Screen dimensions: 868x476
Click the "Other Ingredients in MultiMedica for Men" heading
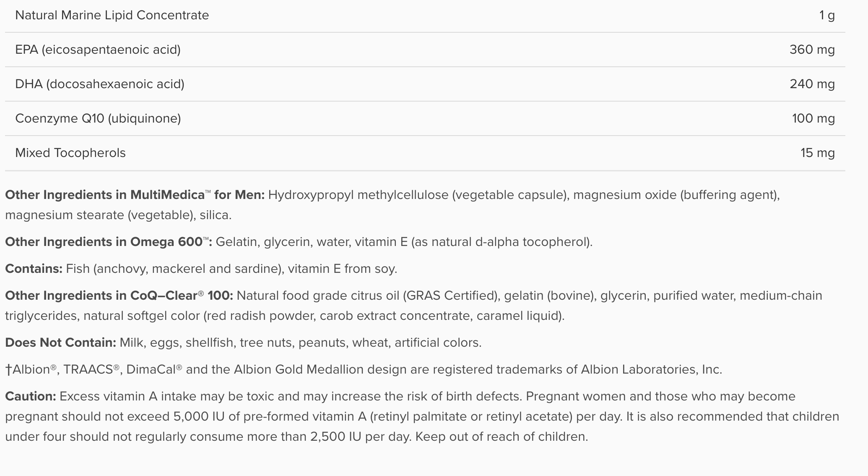(x=135, y=195)
